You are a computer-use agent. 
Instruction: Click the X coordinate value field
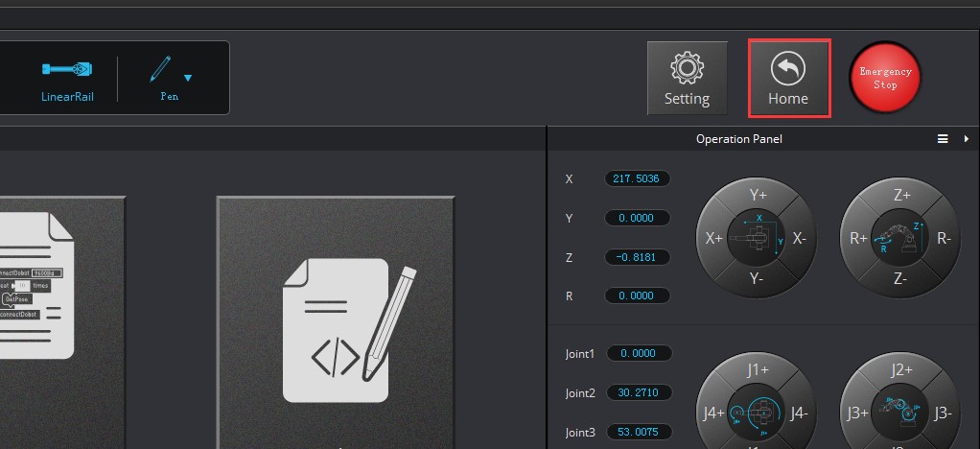coord(637,179)
